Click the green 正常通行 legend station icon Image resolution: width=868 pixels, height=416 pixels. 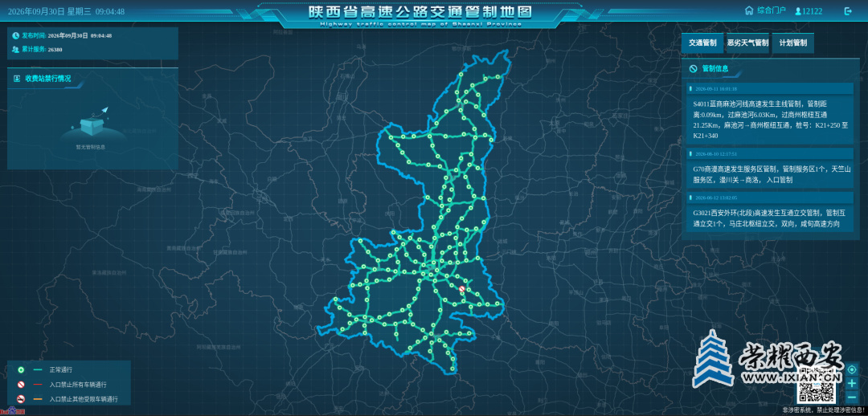tap(21, 369)
